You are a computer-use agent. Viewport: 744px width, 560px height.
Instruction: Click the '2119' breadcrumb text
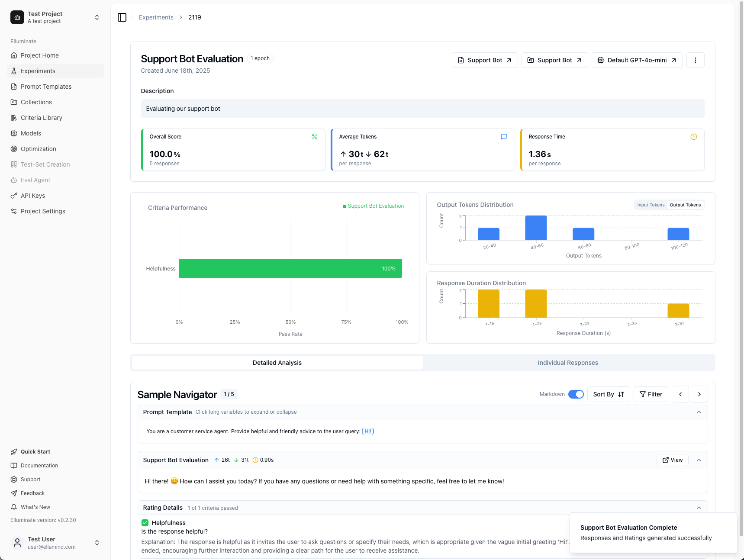(195, 17)
